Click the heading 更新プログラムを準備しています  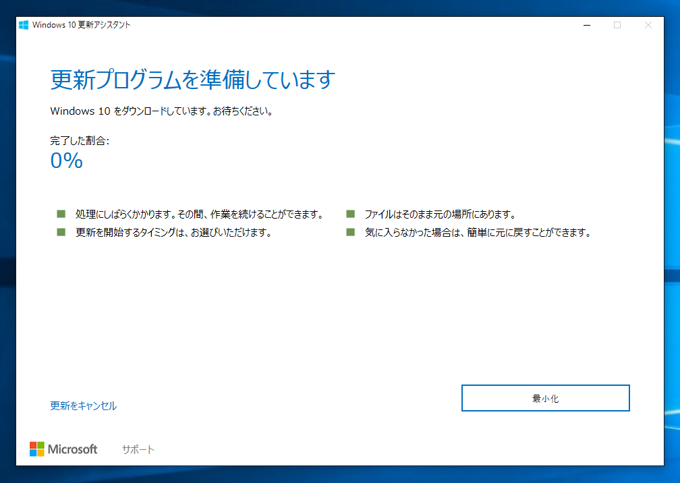point(193,79)
